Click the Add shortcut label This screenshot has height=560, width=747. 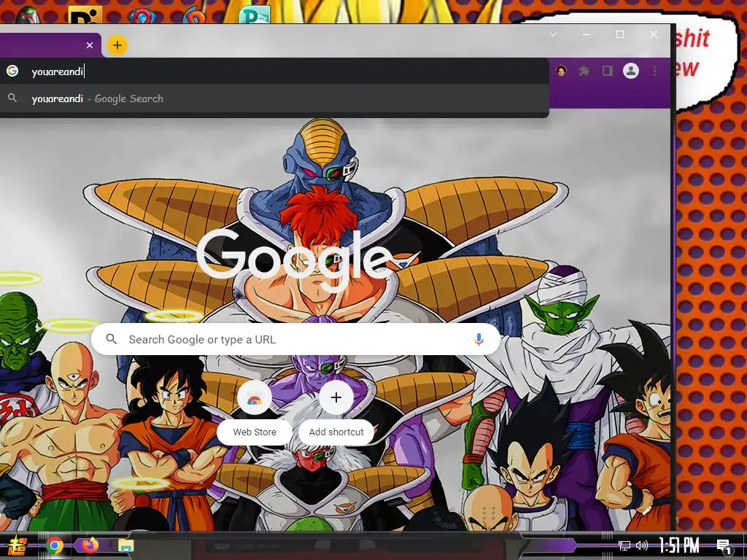click(x=336, y=432)
